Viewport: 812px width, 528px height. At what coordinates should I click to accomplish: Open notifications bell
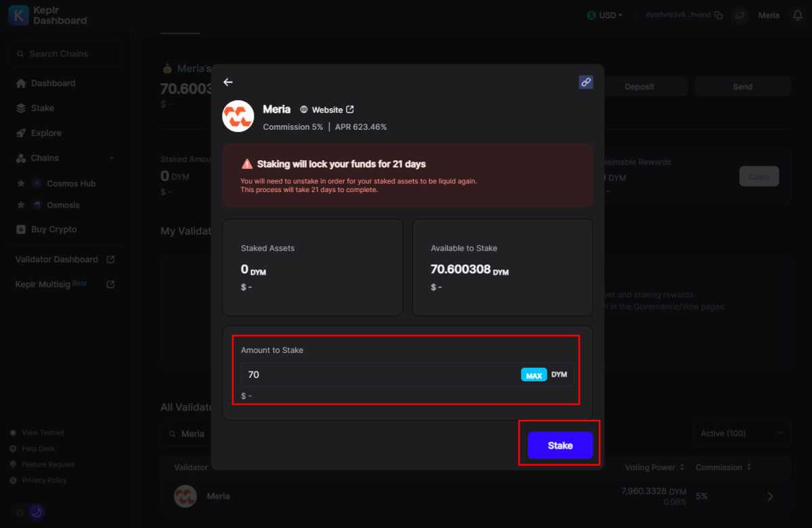pyautogui.click(x=798, y=15)
